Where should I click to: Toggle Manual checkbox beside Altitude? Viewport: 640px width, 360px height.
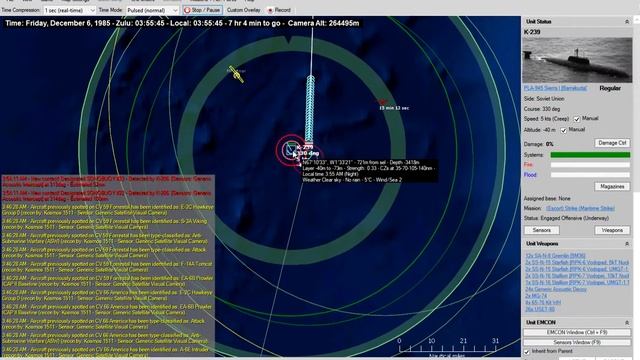pos(564,130)
